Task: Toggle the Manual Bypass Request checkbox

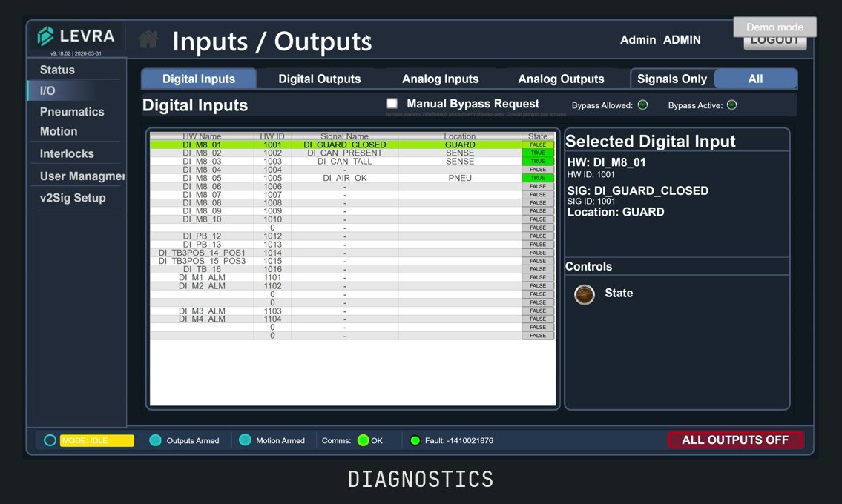Action: 392,104
